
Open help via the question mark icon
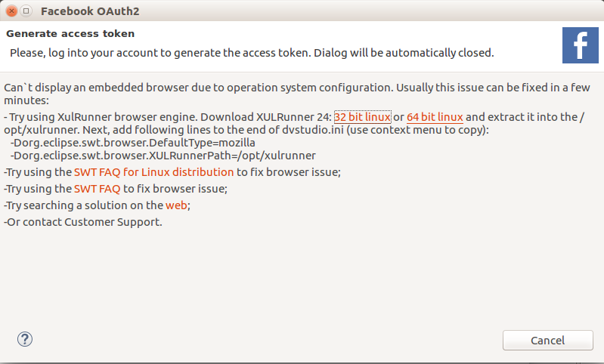(x=25, y=339)
